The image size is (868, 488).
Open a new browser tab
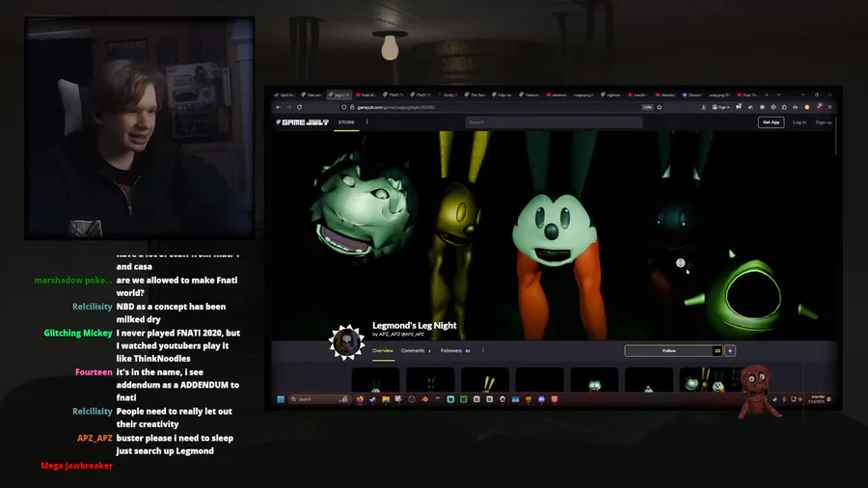click(x=767, y=95)
